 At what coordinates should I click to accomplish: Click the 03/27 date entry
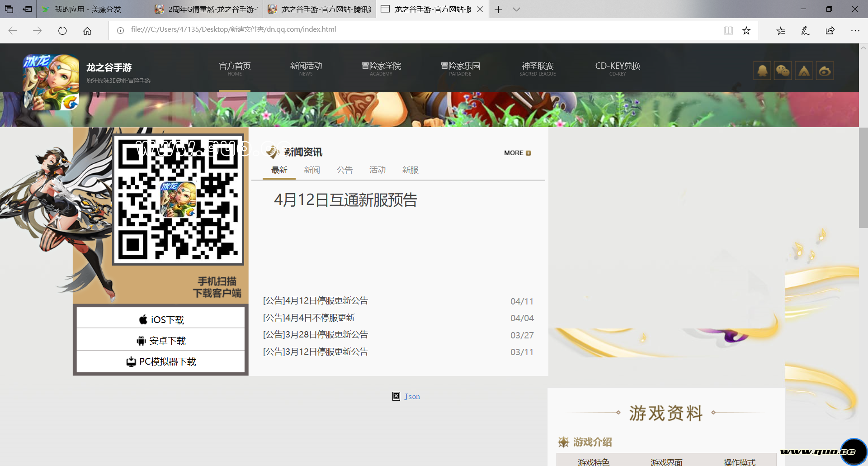(x=522, y=335)
